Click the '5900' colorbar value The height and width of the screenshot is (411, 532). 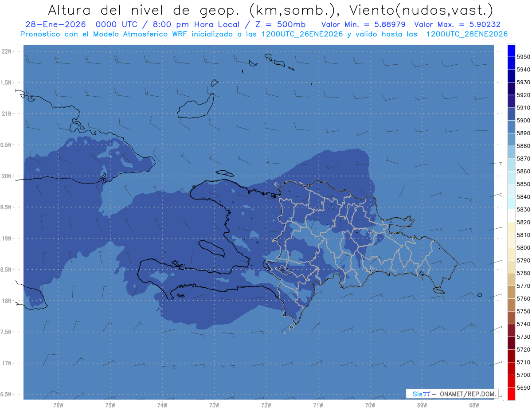(x=523, y=121)
